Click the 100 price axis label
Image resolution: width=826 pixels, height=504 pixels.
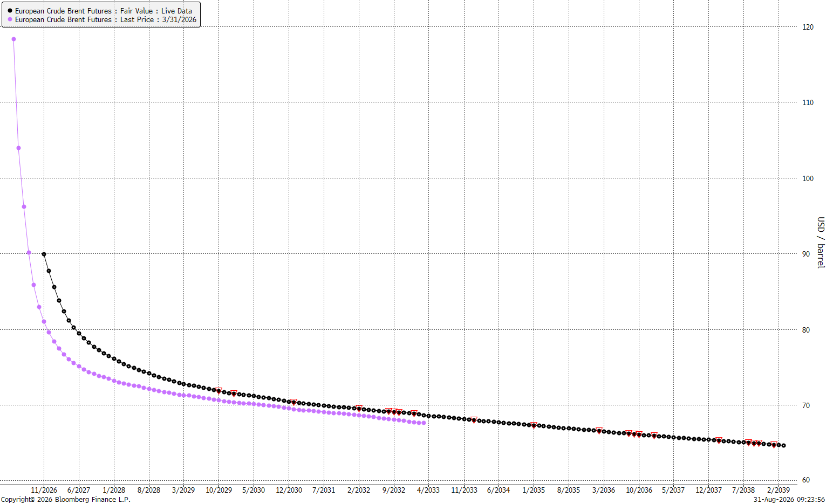point(808,178)
